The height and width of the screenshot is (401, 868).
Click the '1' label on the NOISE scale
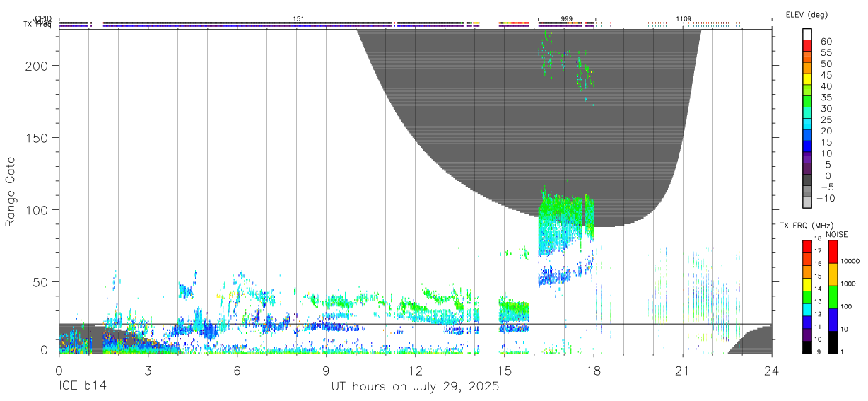[x=843, y=351]
